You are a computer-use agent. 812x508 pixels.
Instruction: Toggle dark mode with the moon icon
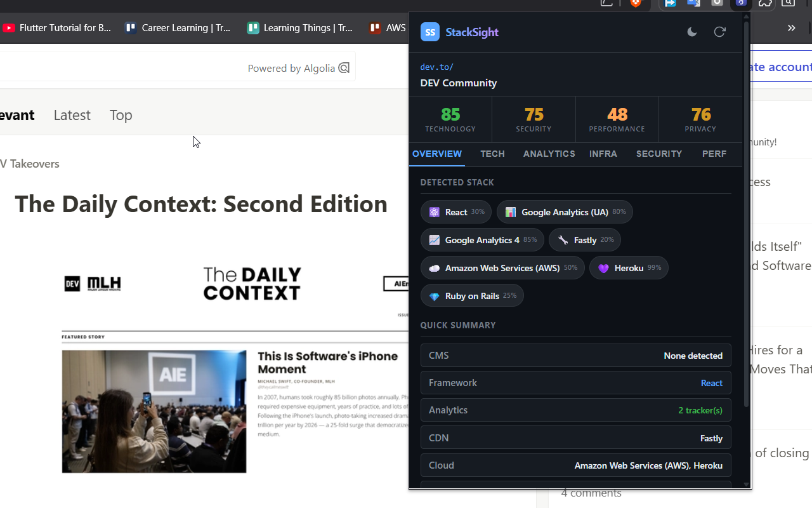692,32
